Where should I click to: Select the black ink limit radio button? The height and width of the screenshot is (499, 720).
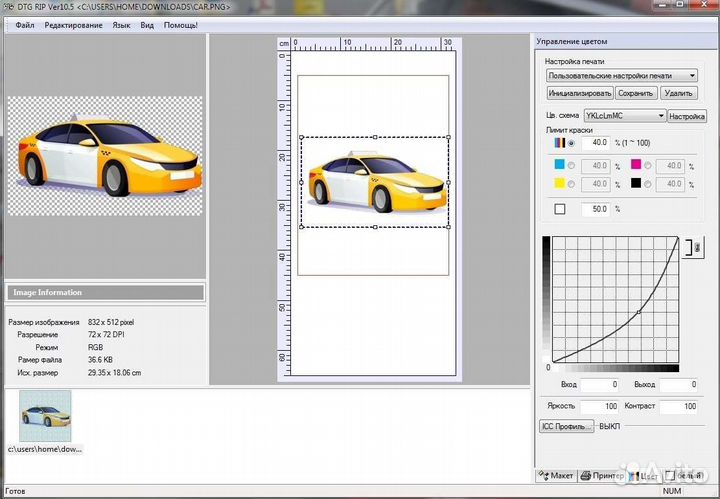pos(649,185)
